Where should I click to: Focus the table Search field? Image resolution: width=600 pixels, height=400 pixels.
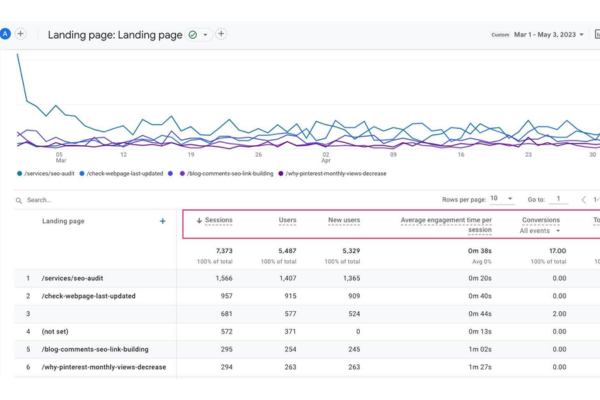(115, 200)
